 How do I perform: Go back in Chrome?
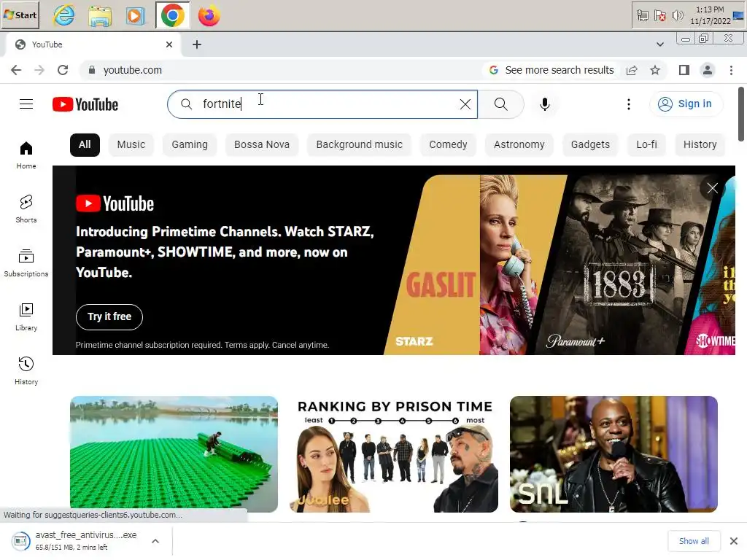16,70
